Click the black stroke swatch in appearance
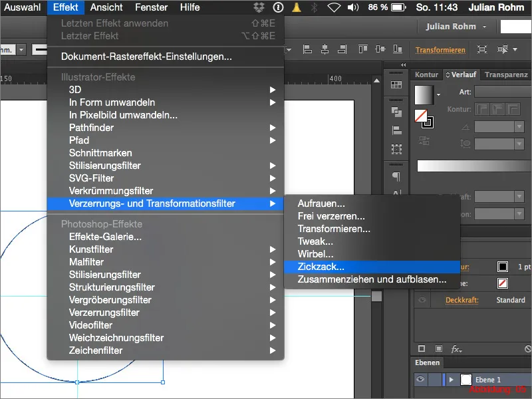The height and width of the screenshot is (399, 532). (x=503, y=267)
